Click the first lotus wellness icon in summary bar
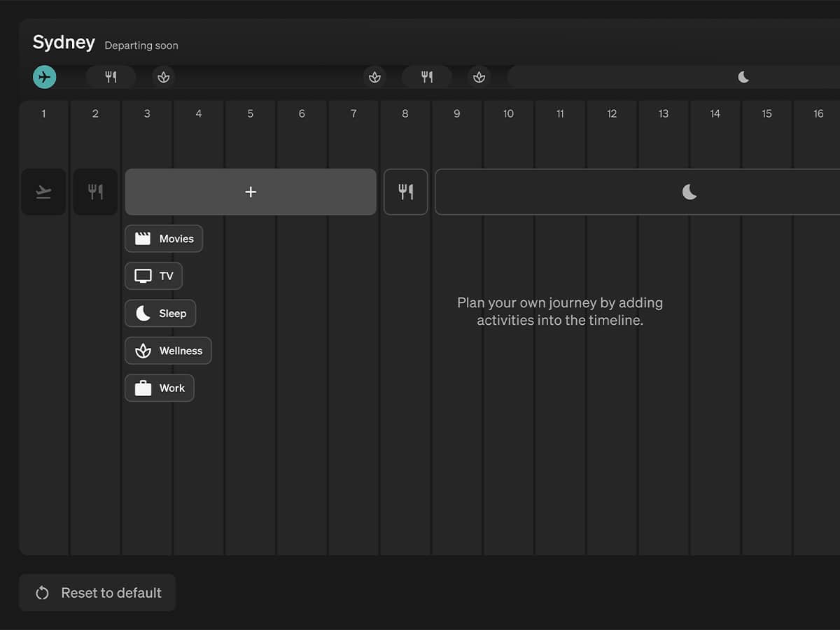 pyautogui.click(x=164, y=77)
